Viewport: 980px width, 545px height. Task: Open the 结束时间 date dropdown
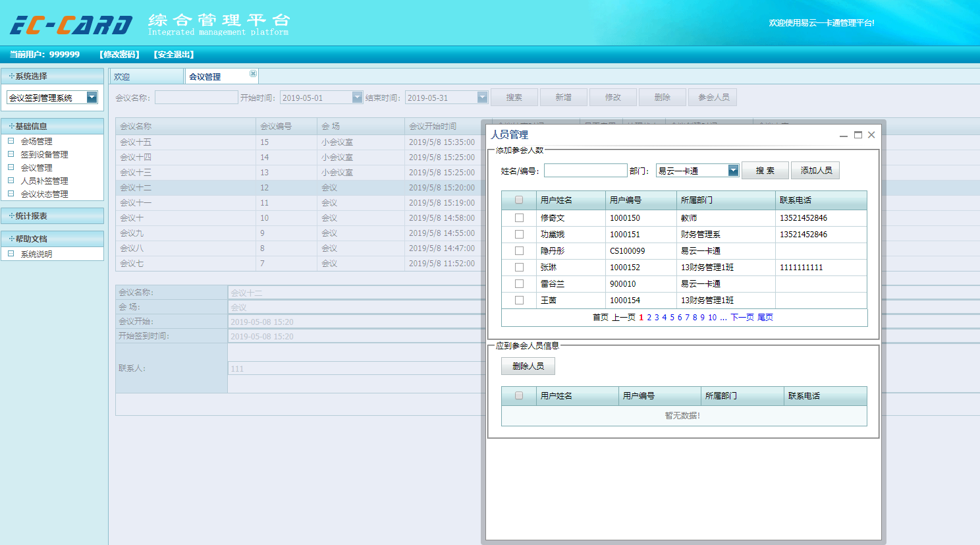coord(482,98)
